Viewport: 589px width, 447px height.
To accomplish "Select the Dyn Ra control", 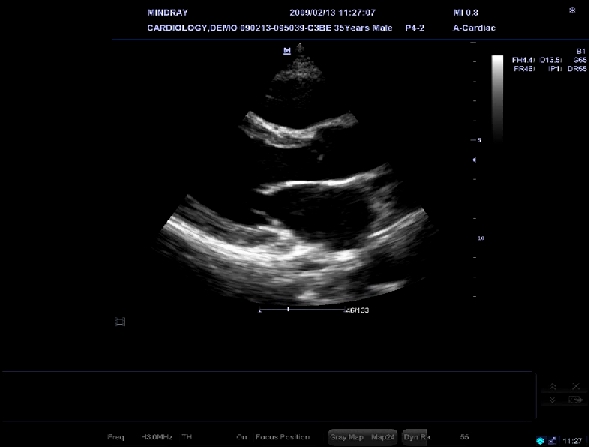I will (415, 437).
